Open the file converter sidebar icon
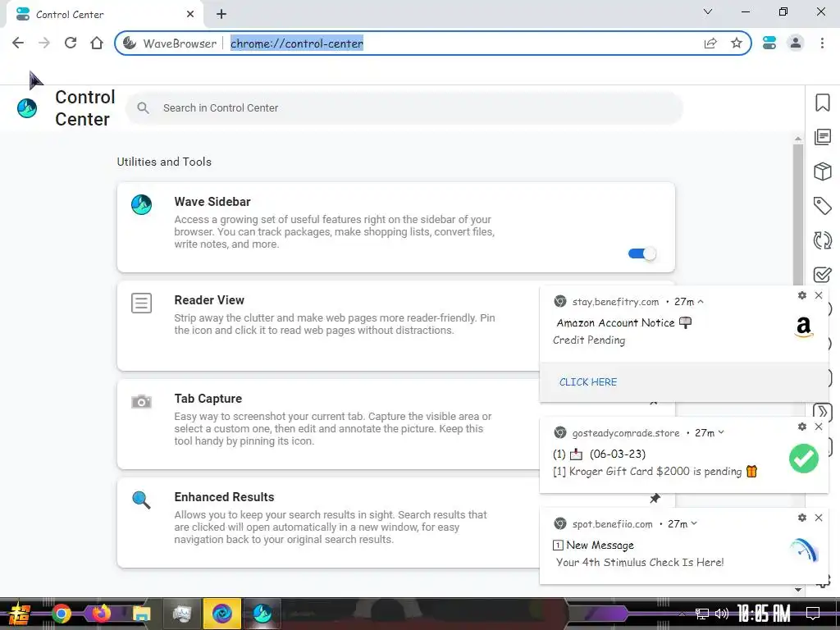Screen dimensions: 840x630 (822, 240)
